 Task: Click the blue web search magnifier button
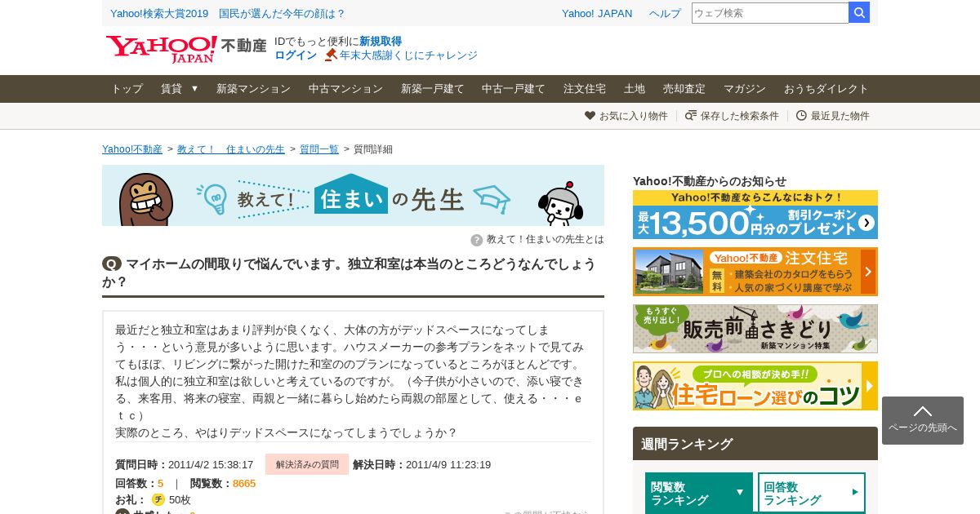point(859,12)
